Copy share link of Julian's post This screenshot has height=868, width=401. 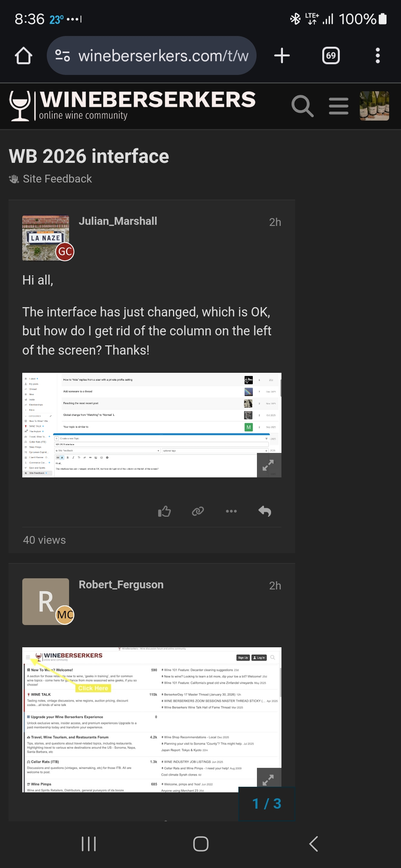[198, 512]
